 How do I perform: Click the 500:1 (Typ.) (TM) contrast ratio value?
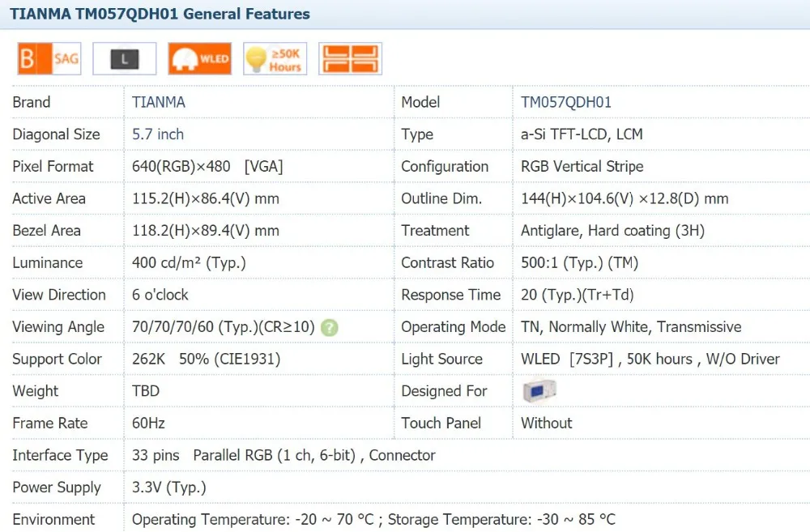click(x=580, y=262)
